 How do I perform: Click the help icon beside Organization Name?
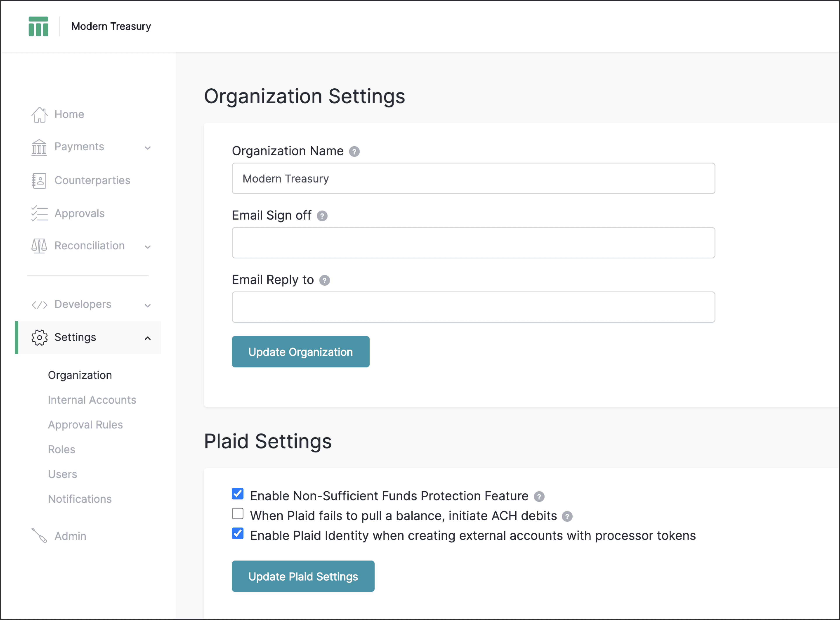(x=354, y=152)
